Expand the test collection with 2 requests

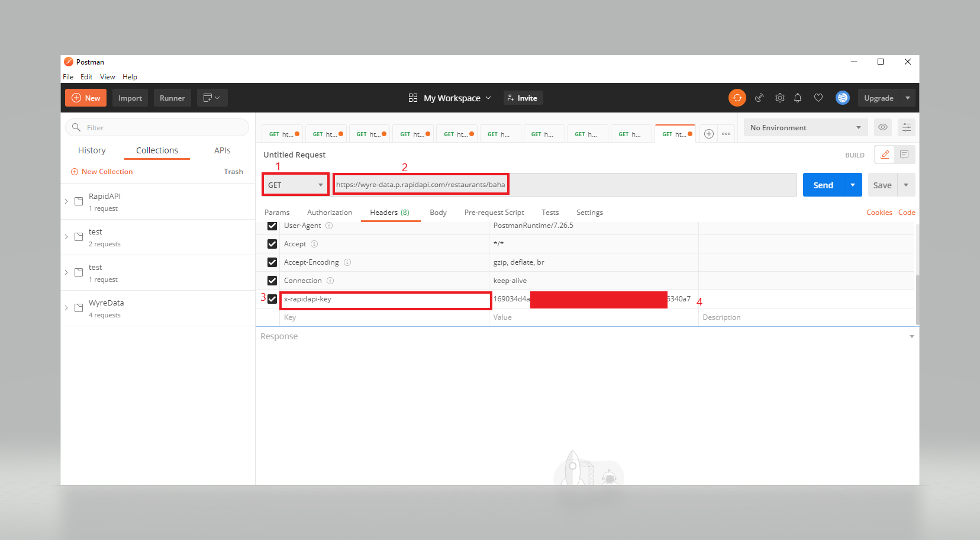tap(66, 237)
